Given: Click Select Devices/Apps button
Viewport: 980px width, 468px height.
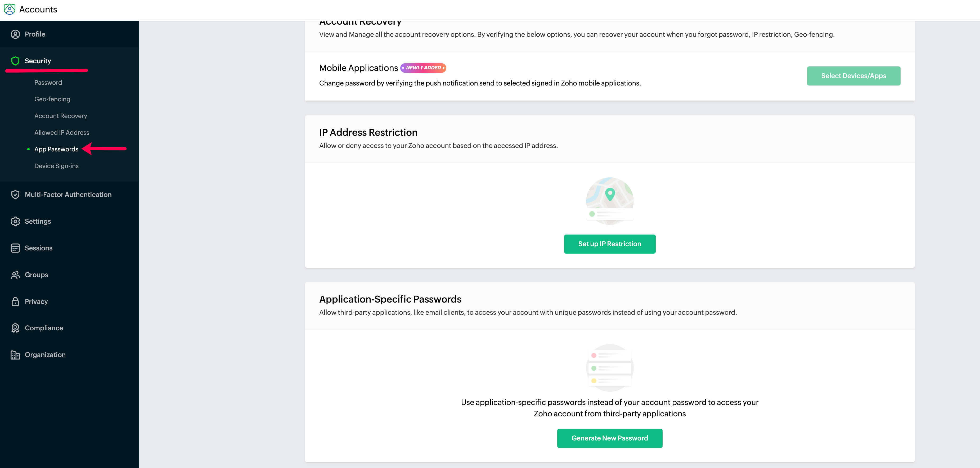Looking at the screenshot, I should tap(853, 76).
